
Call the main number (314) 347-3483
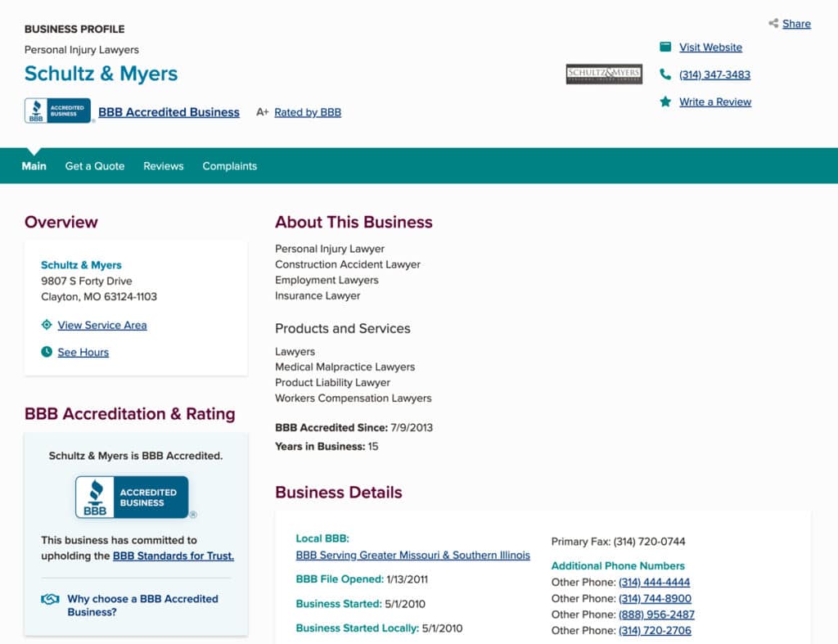(714, 74)
